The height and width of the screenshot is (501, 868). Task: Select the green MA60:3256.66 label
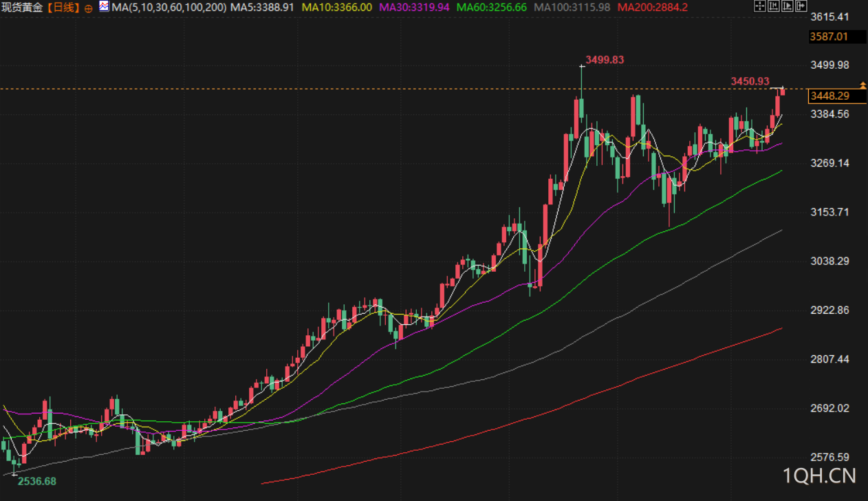click(492, 8)
